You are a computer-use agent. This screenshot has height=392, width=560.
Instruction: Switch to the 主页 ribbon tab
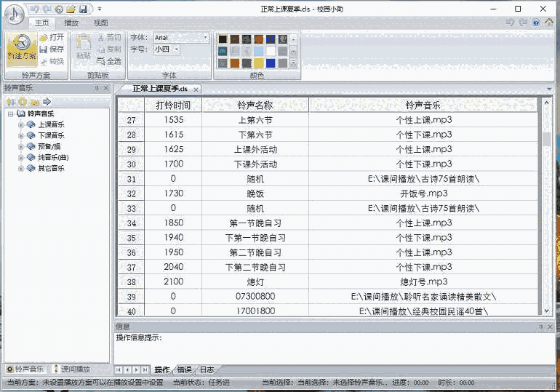[x=41, y=23]
